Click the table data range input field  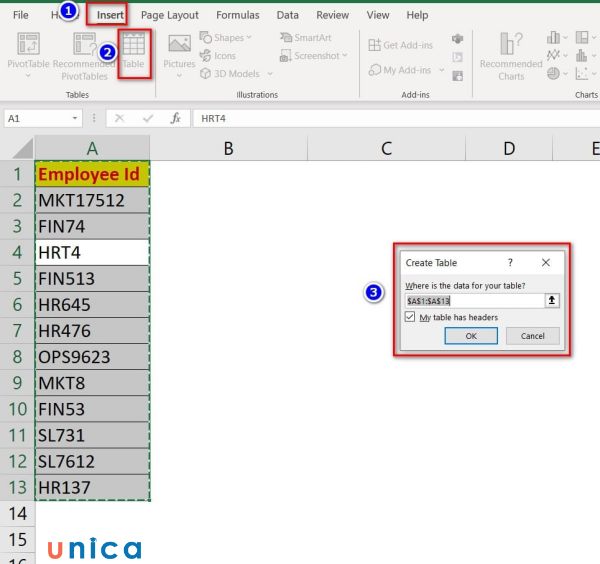[473, 300]
